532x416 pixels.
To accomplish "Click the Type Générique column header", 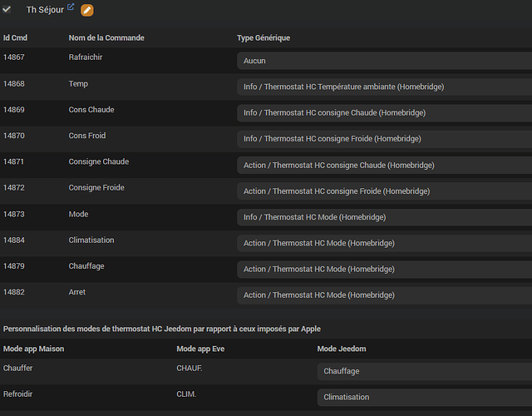I will point(264,38).
